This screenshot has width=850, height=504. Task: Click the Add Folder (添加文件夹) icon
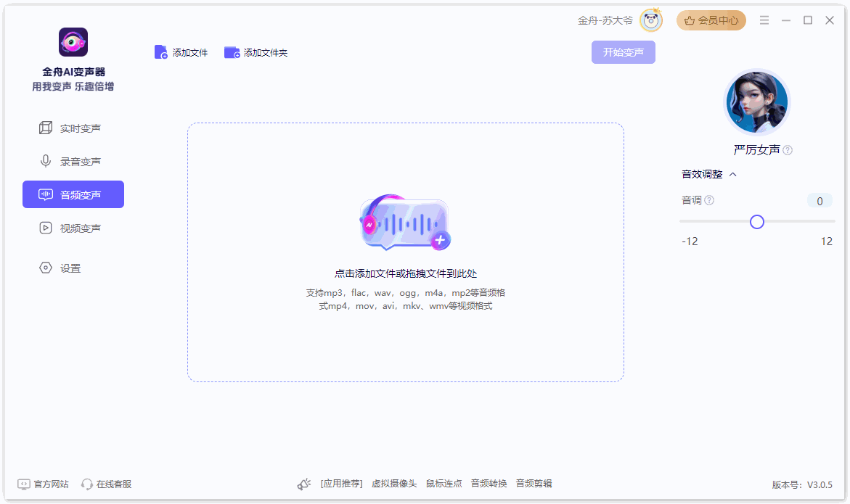(x=232, y=52)
